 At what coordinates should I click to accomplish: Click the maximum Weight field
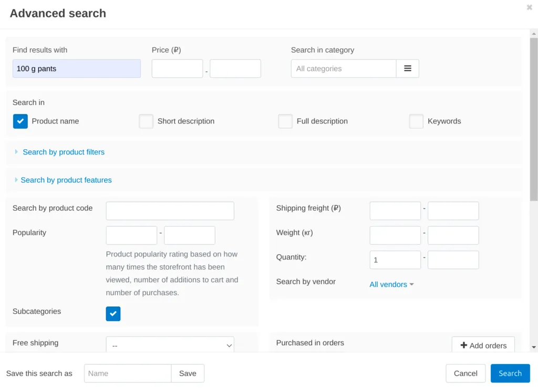(453, 235)
